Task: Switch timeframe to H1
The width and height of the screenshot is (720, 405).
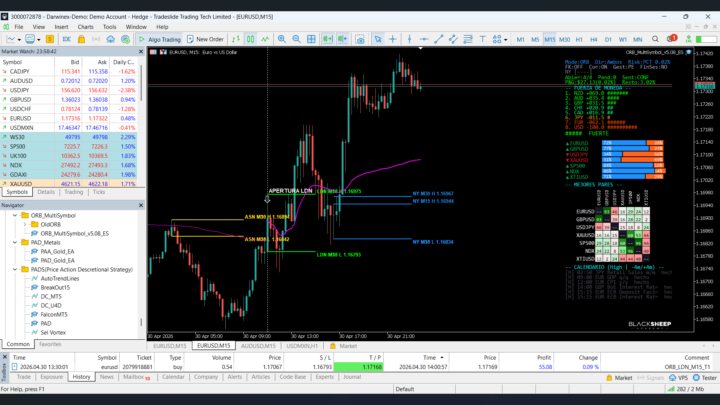Action: click(x=579, y=39)
